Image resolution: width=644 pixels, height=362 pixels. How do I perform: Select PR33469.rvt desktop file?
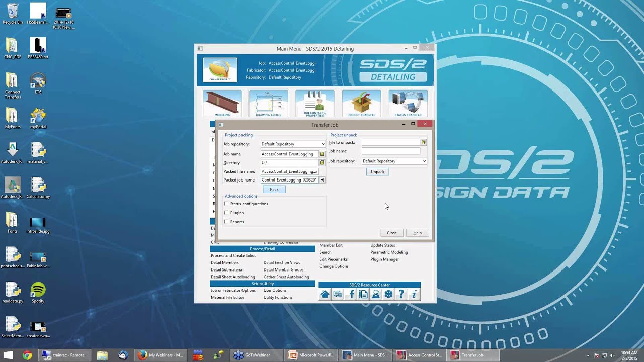pos(38,48)
